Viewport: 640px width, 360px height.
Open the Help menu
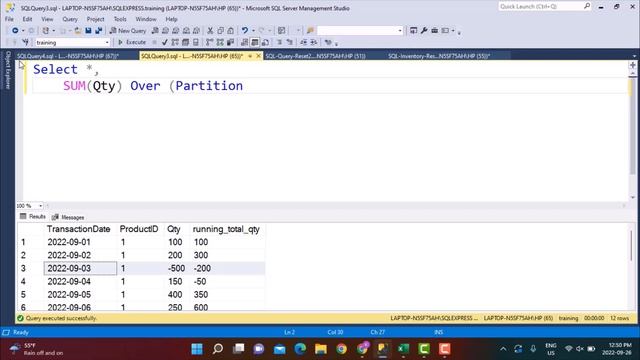[171, 19]
